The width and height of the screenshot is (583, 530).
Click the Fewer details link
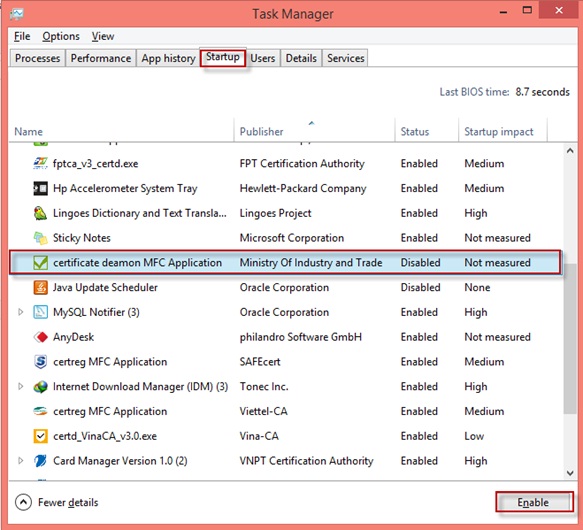pyautogui.click(x=68, y=502)
